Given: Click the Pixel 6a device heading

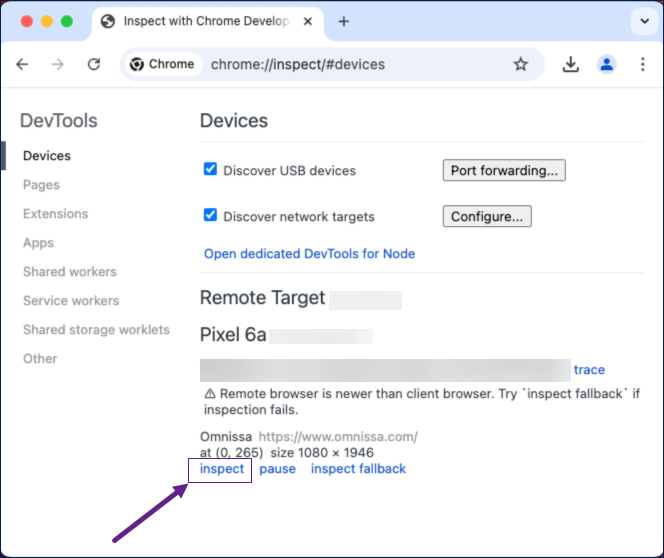Looking at the screenshot, I should [x=233, y=334].
